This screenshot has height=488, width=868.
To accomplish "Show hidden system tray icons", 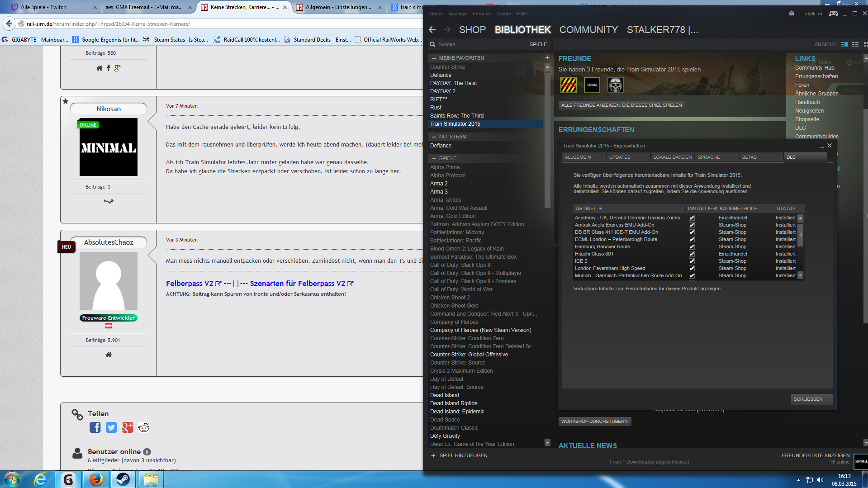I will [x=798, y=480].
